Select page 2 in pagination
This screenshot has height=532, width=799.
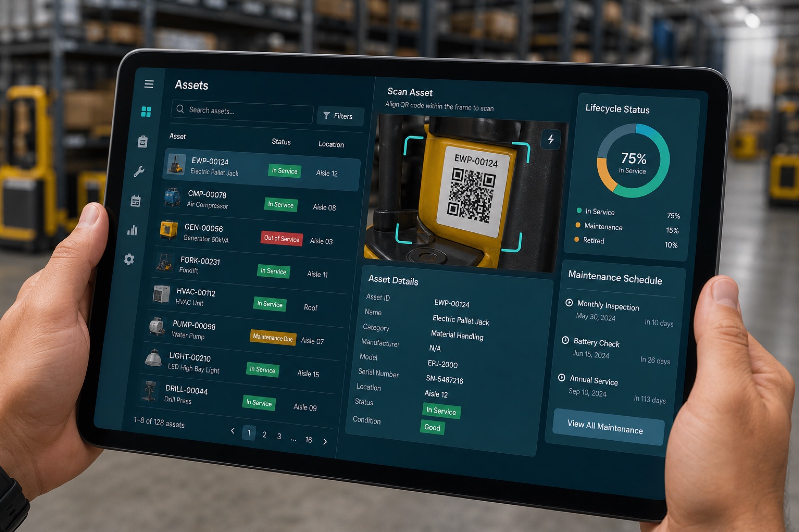264,435
